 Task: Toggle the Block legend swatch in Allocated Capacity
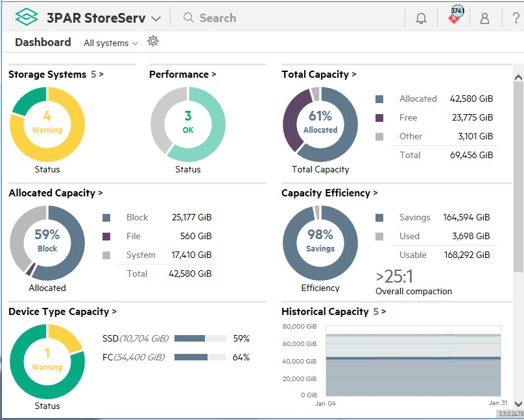[107, 217]
